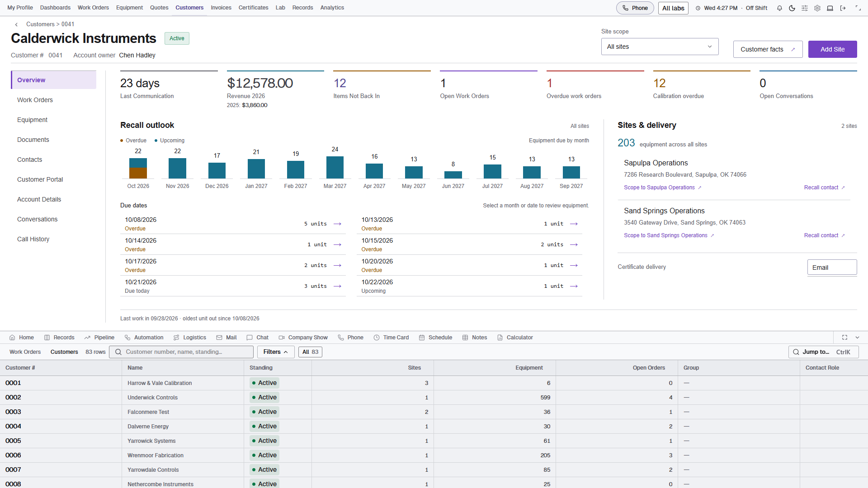The image size is (868, 488).
Task: Open Recall contact for Sand Springs Operations
Action: click(824, 235)
